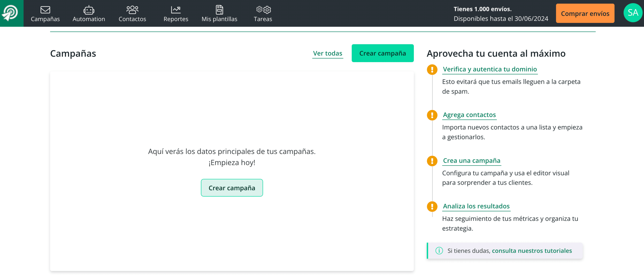Click warning icon beside Verifica y autentica tu dominio
The image size is (644, 278).
(432, 69)
